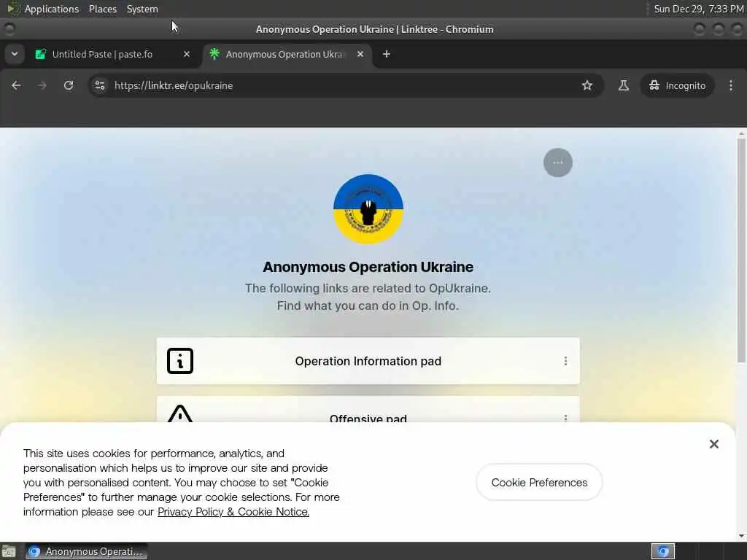This screenshot has width=747, height=560.
Task: Click the Anonymous Operati... taskbar window button
Action: [86, 551]
